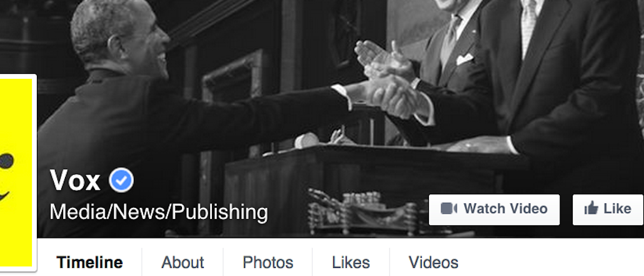
Task: Open the Watch Video button
Action: pyautogui.click(x=494, y=210)
